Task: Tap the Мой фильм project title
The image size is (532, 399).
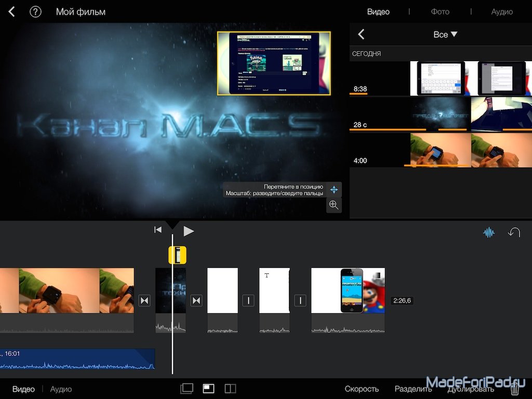Action: click(81, 12)
